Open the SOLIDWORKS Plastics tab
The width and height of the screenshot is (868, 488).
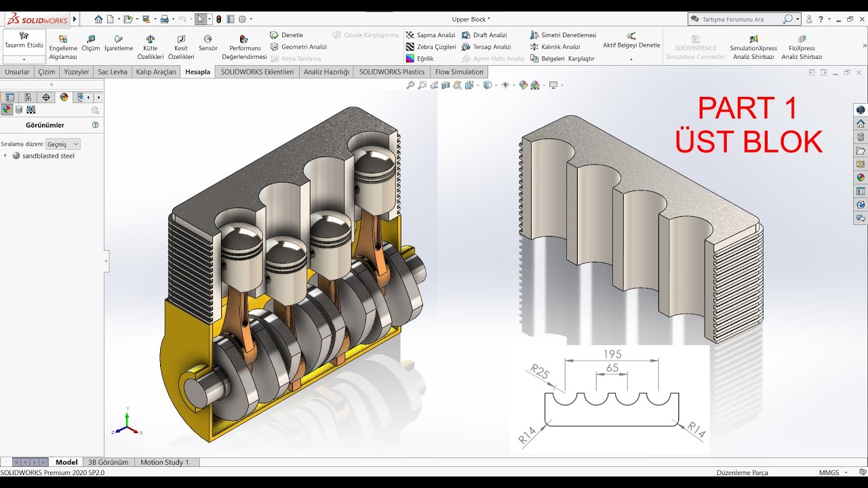pyautogui.click(x=392, y=72)
